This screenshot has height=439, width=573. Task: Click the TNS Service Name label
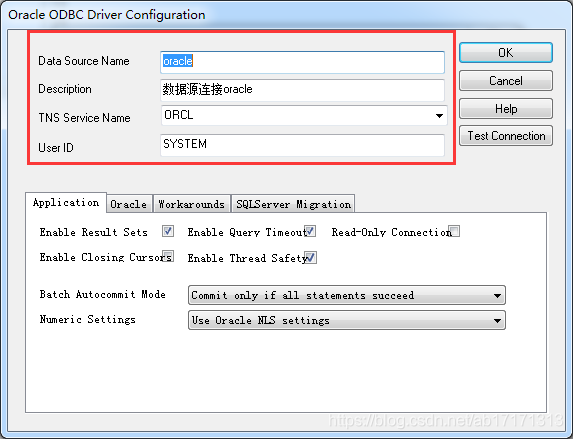click(x=84, y=118)
